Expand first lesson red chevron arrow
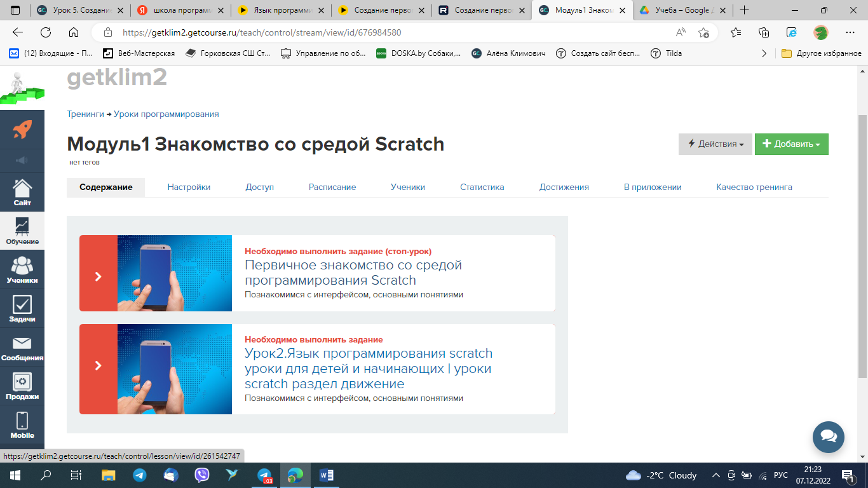The image size is (868, 488). click(x=98, y=276)
